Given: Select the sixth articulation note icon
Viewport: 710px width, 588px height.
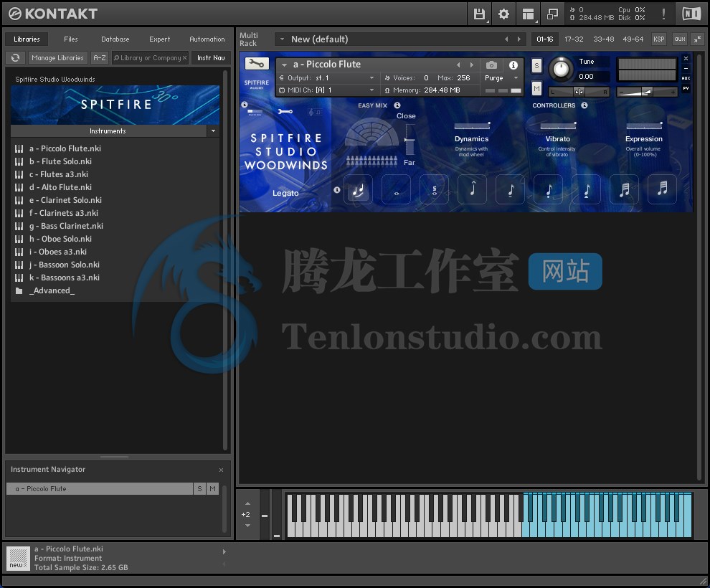Looking at the screenshot, I should [549, 189].
